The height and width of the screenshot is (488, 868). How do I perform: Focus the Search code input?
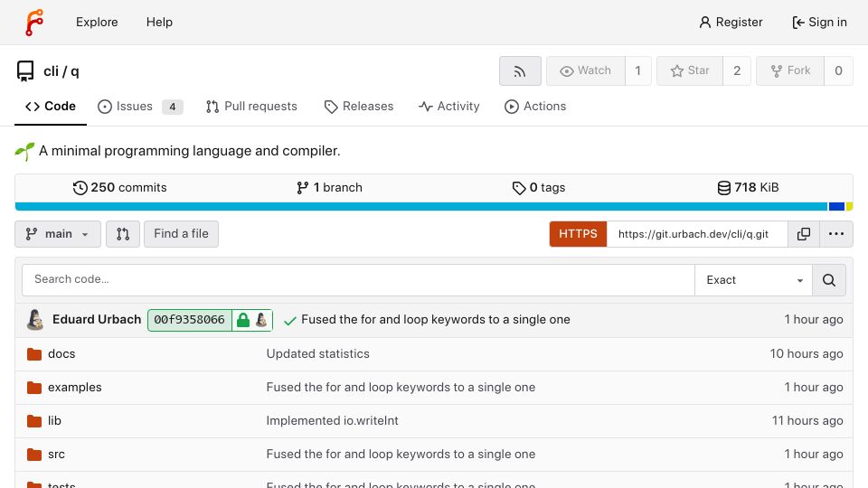point(358,280)
